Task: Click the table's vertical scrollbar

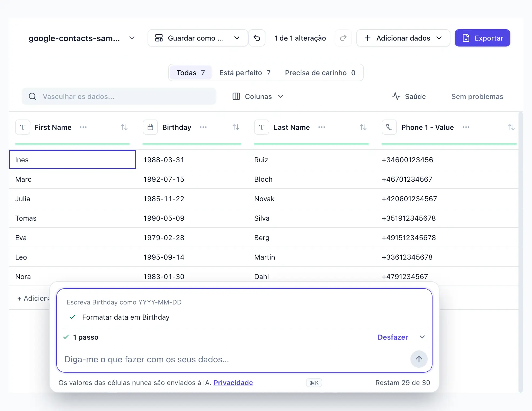Action: point(521,251)
